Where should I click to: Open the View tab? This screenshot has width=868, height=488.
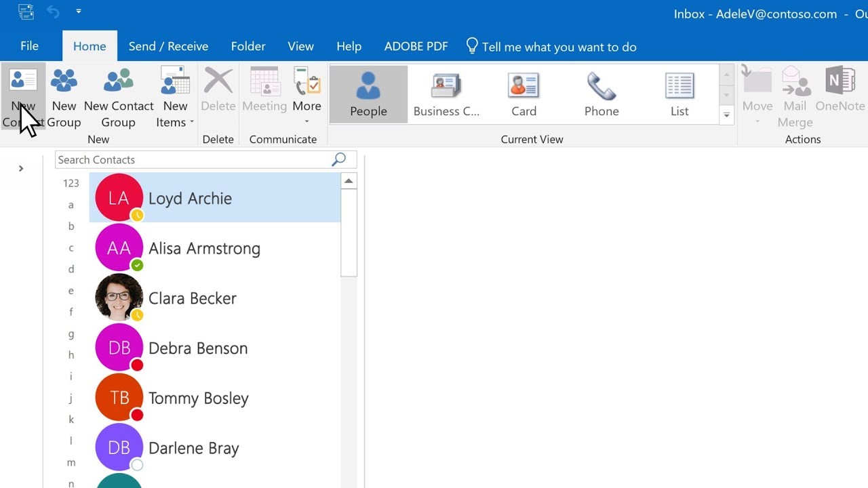[x=300, y=46]
